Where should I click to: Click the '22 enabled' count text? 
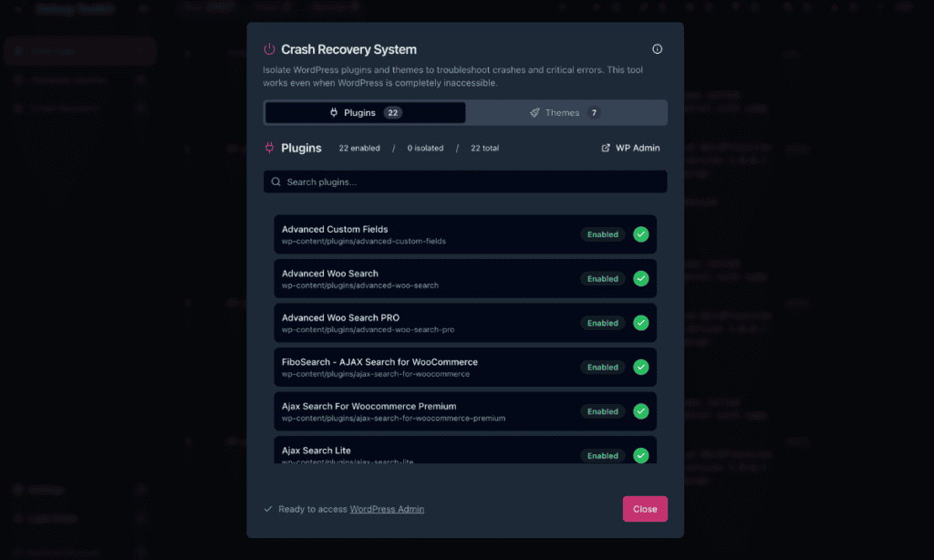(359, 148)
